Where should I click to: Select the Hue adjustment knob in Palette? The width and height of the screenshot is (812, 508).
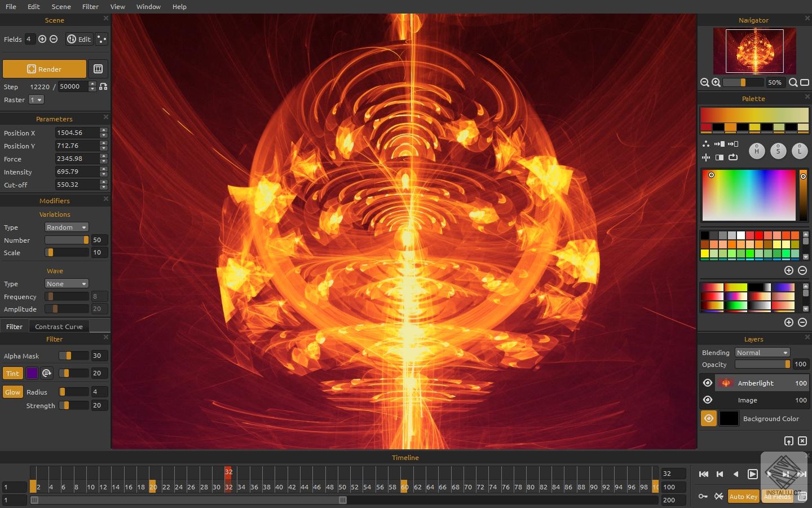tap(757, 151)
